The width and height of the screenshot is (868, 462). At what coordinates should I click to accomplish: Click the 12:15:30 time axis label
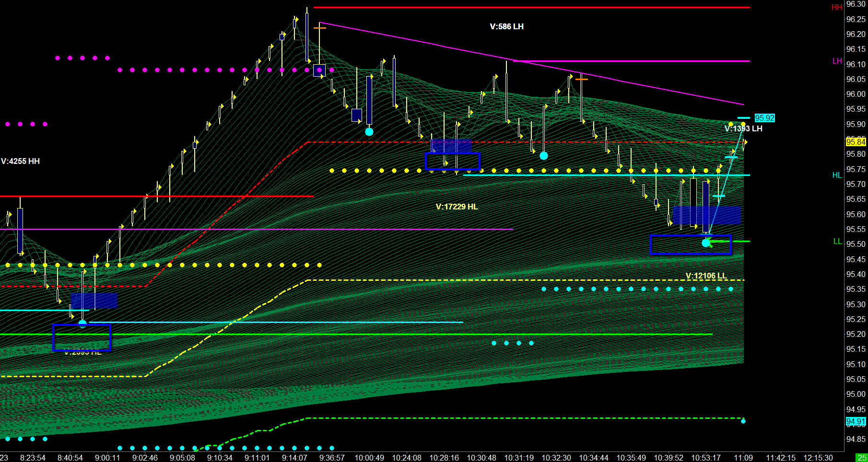(818, 458)
